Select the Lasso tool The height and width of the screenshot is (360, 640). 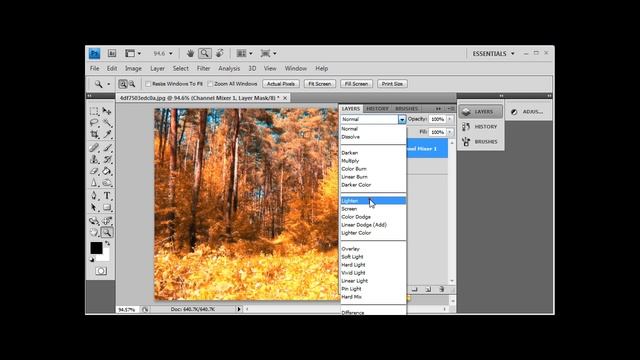(x=94, y=123)
